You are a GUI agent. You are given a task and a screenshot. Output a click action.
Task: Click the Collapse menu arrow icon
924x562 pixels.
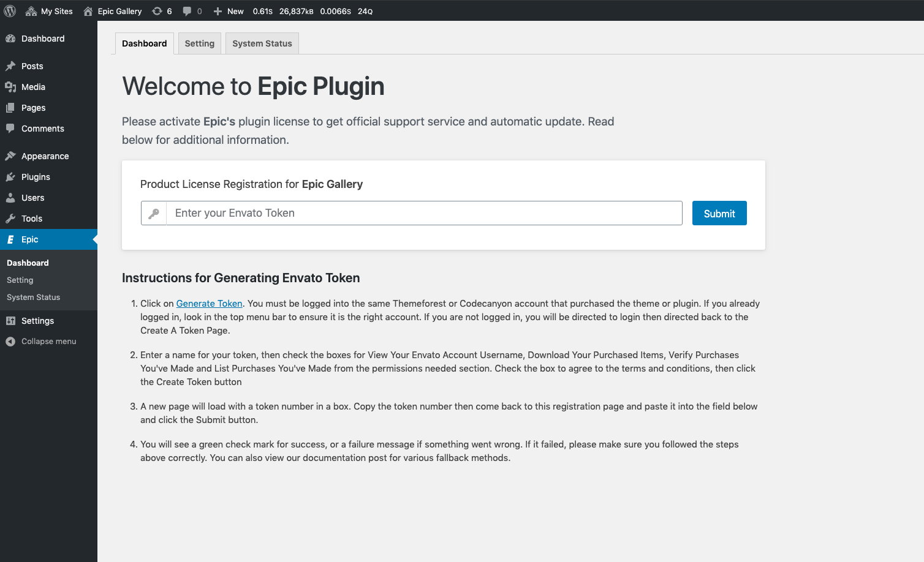(10, 342)
